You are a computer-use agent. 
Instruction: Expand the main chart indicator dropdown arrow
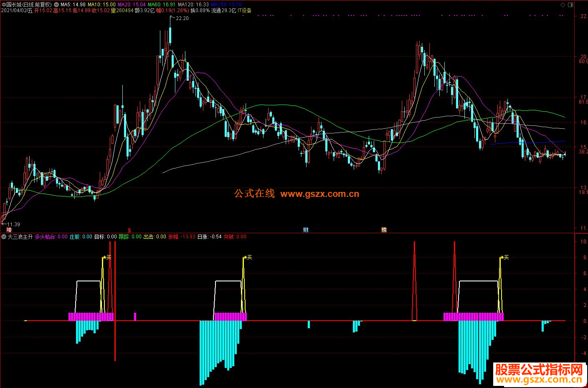[x=56, y=5]
